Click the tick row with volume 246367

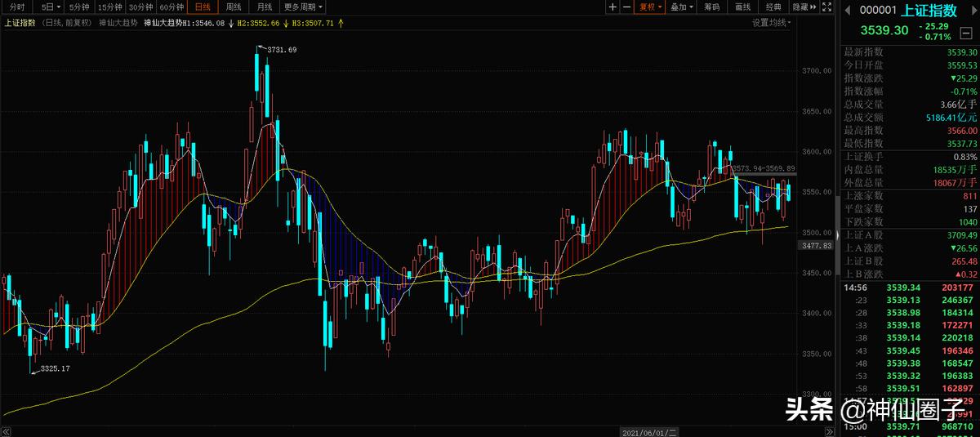tap(910, 300)
